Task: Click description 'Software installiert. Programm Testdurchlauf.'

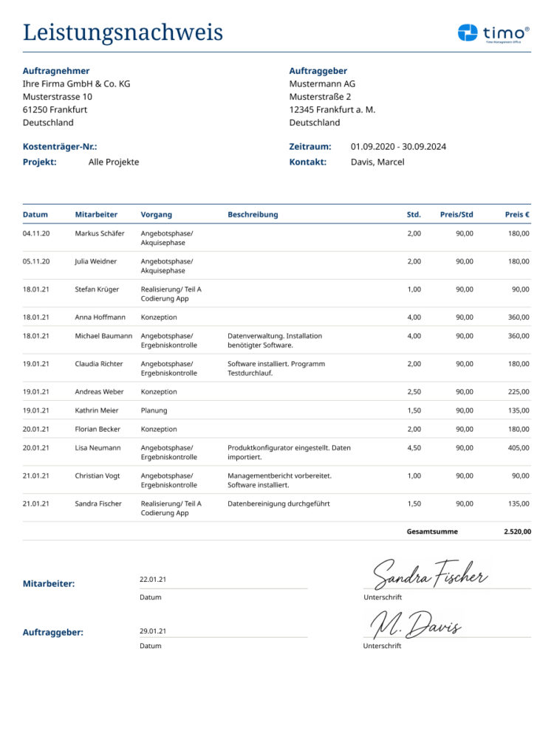Action: [x=276, y=368]
